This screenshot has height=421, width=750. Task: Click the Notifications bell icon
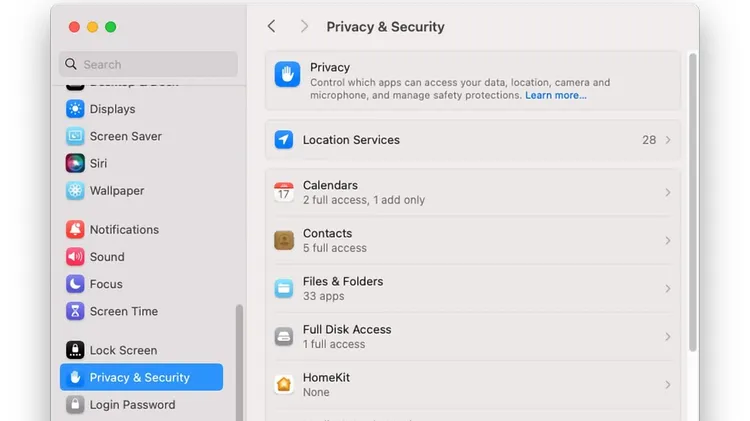75,230
